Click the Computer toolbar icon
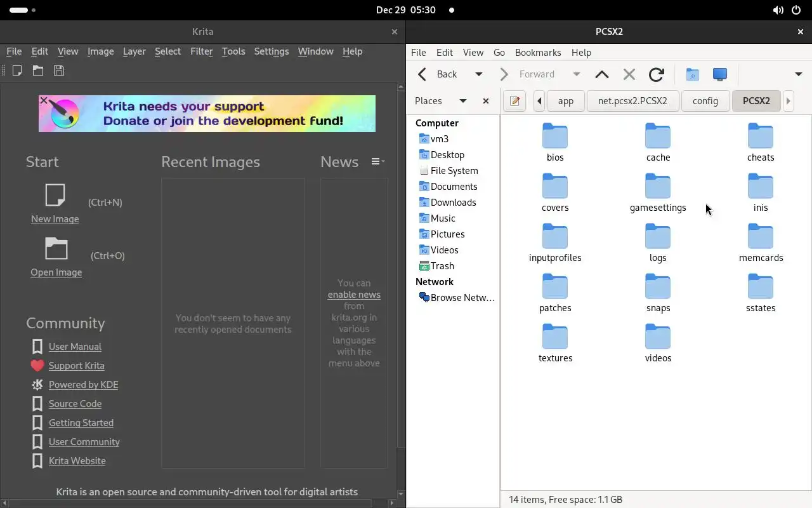The width and height of the screenshot is (812, 508). click(720, 74)
